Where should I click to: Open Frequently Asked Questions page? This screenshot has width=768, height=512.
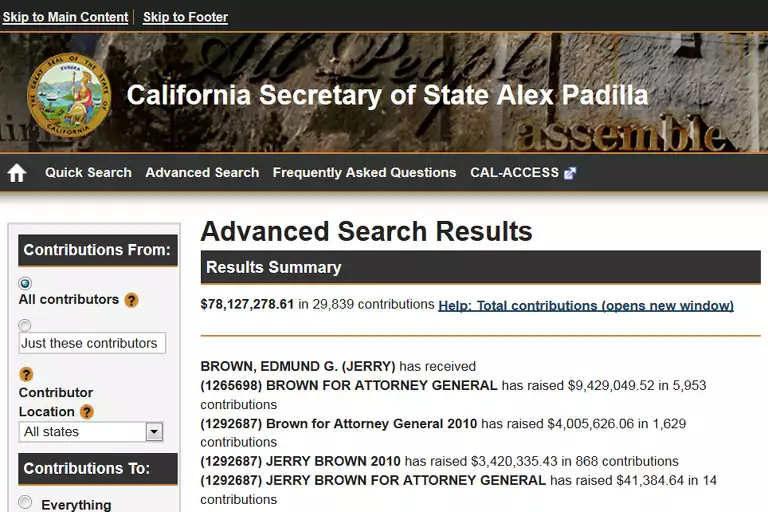(x=364, y=172)
